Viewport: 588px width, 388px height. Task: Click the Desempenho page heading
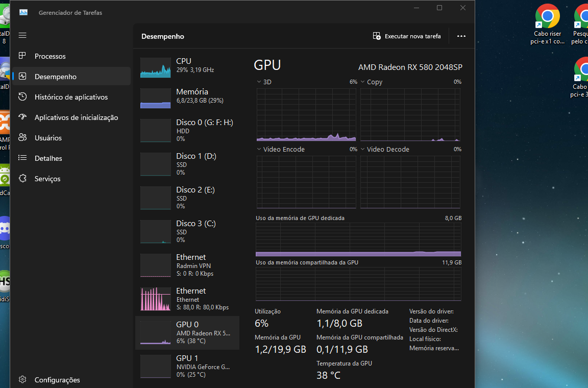tap(163, 36)
